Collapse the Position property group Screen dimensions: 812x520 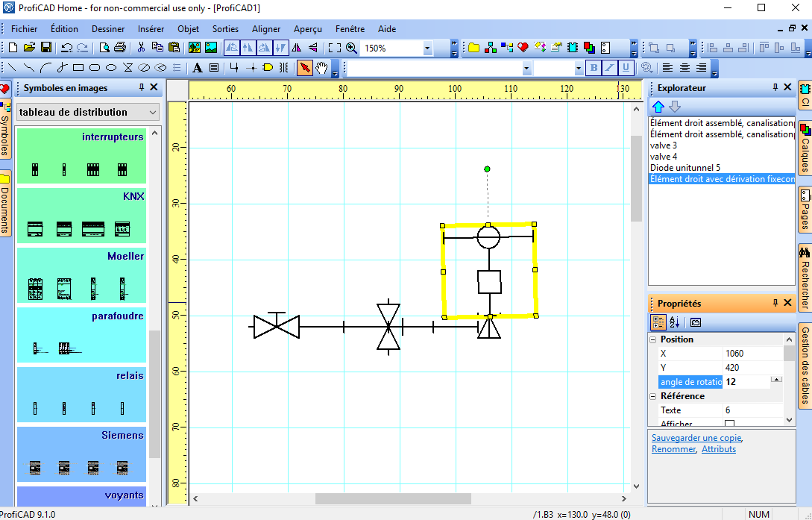(653, 339)
